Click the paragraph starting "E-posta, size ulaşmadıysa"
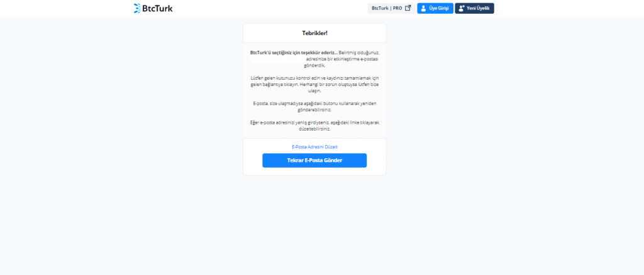This screenshot has height=275, width=644. 314,107
